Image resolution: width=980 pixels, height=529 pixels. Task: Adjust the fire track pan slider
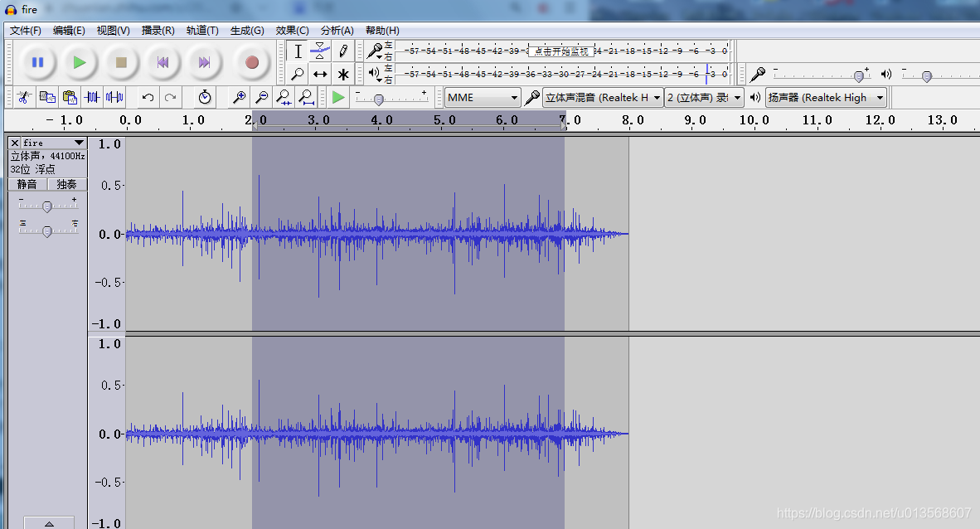click(47, 231)
